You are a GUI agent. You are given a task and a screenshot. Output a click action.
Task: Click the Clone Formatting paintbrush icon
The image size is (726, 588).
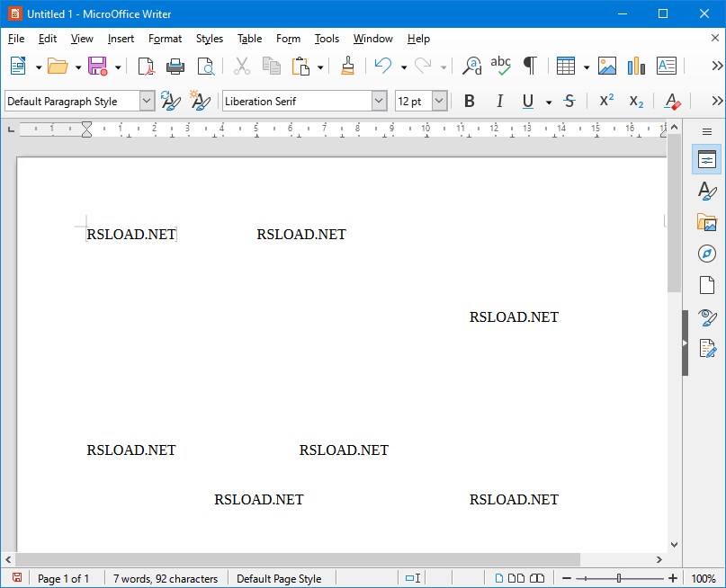tap(348, 66)
